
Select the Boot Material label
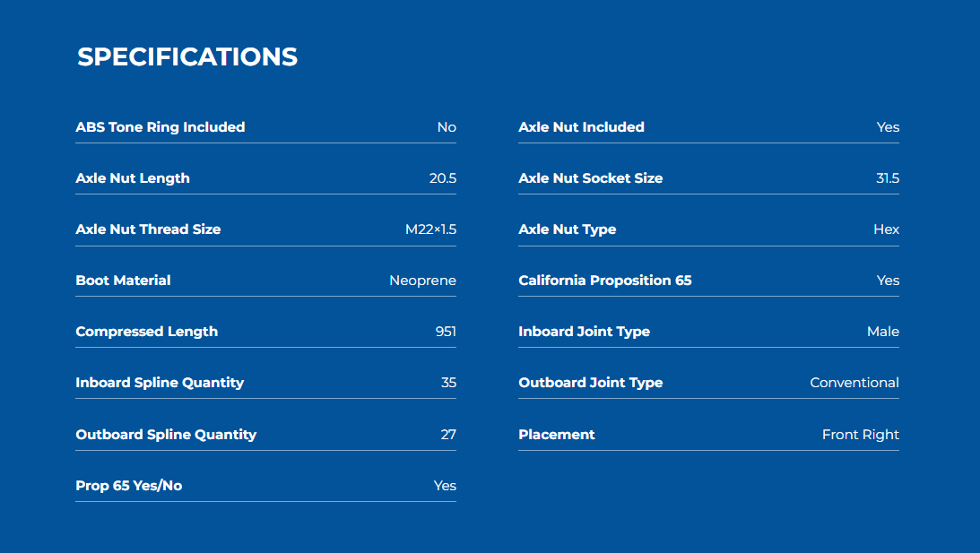[123, 281]
